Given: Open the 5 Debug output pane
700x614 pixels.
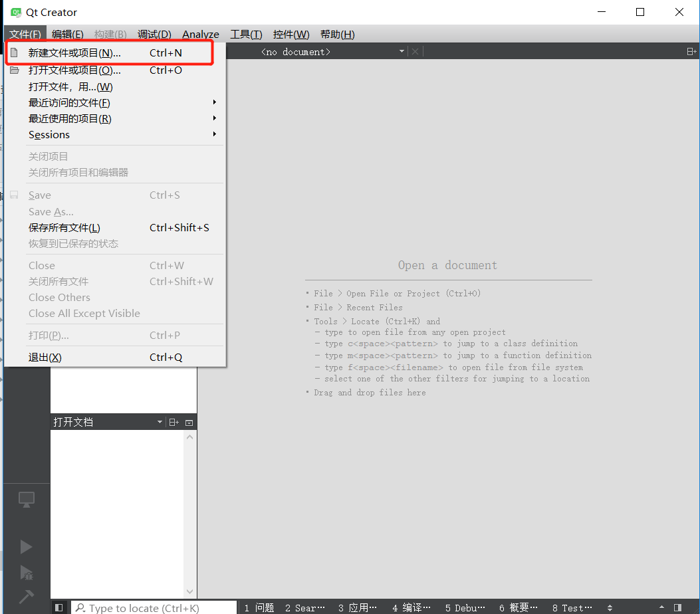Looking at the screenshot, I should coord(465,608).
